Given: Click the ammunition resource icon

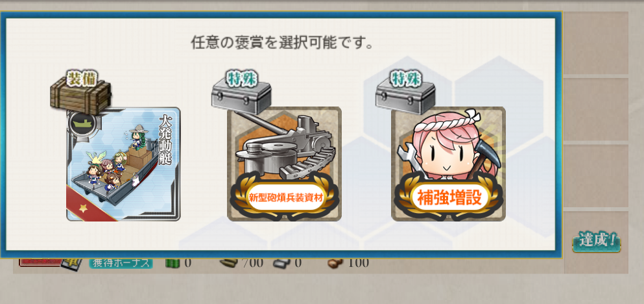Looking at the screenshot, I should tap(228, 262).
